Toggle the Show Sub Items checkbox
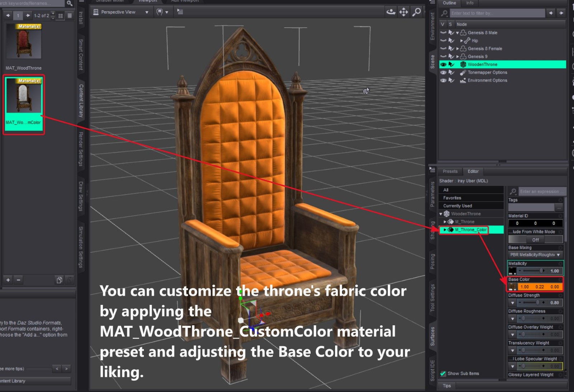 click(443, 373)
